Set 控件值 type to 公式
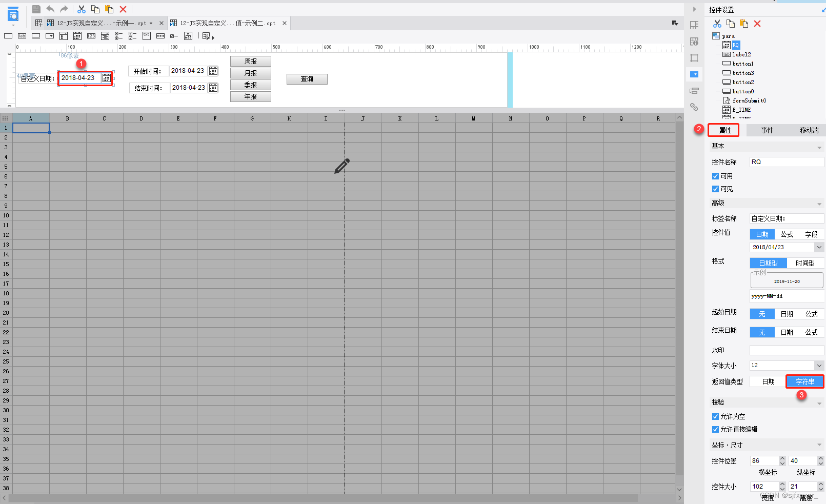This screenshot has width=826, height=504. click(787, 234)
